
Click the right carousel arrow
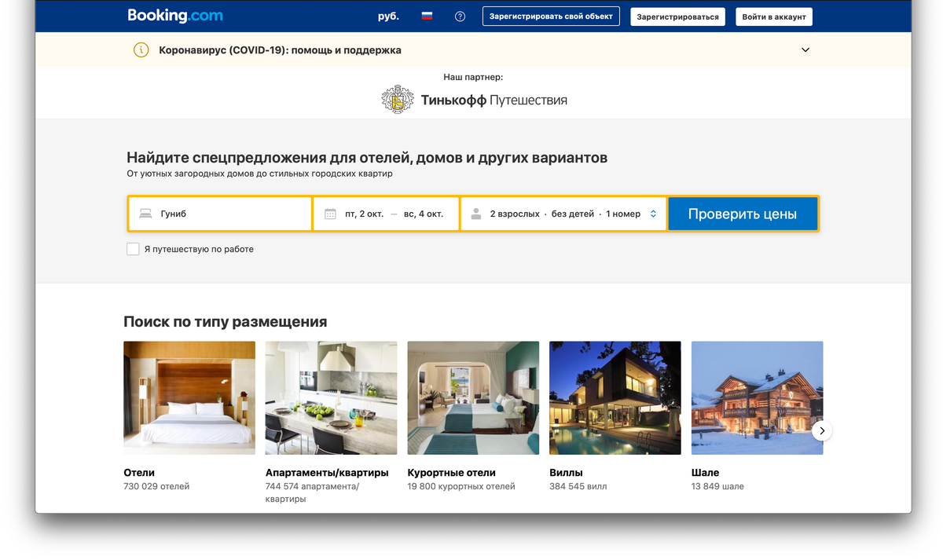pos(822,430)
